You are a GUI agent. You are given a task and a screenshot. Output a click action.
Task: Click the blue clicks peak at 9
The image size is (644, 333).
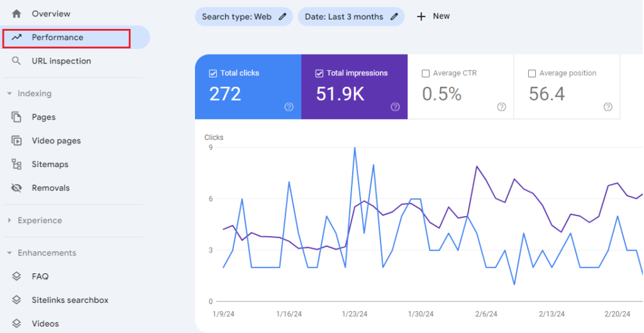355,148
